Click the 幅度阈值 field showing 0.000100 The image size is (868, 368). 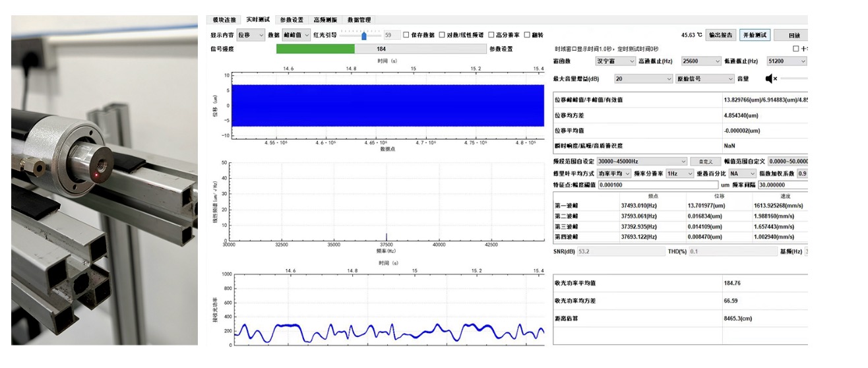coord(658,185)
